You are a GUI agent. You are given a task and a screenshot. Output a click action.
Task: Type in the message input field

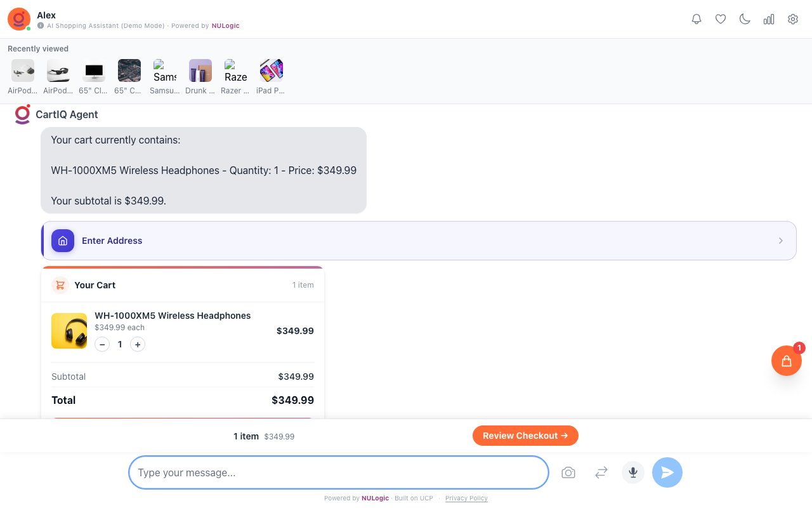(x=338, y=472)
